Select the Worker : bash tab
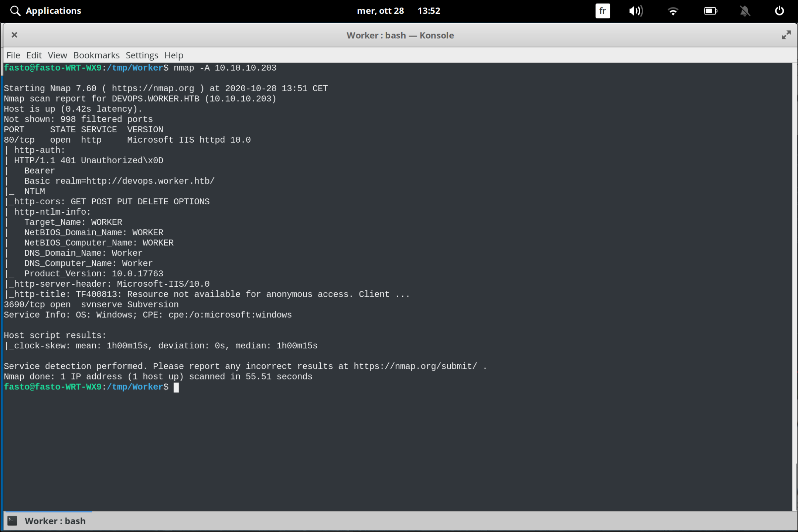Screen dimensions: 798x532 [56, 521]
